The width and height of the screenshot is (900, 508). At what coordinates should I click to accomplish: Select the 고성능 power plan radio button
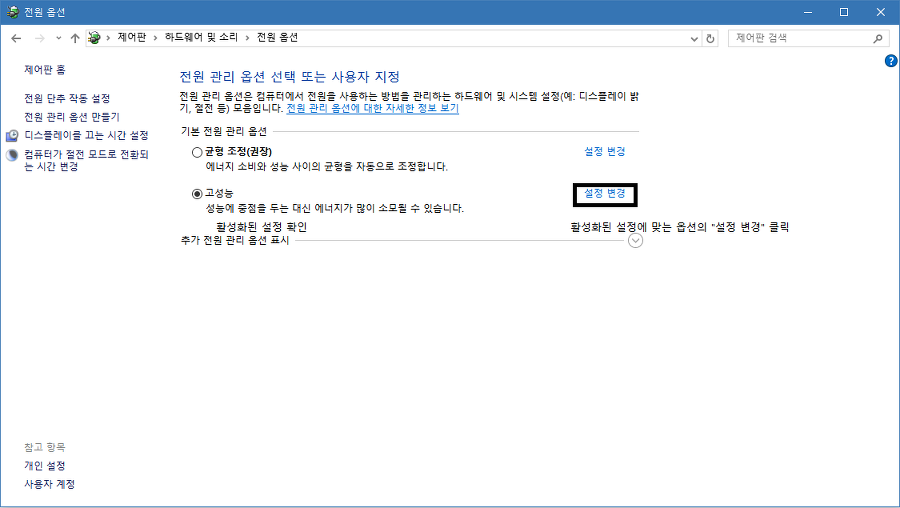(x=197, y=193)
